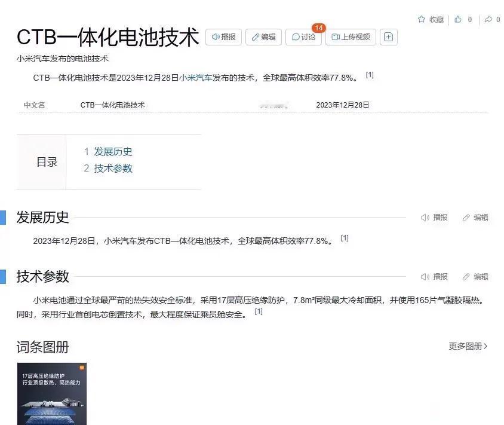Click the 播报 button beside the title
The height and width of the screenshot is (425, 504).
click(223, 37)
